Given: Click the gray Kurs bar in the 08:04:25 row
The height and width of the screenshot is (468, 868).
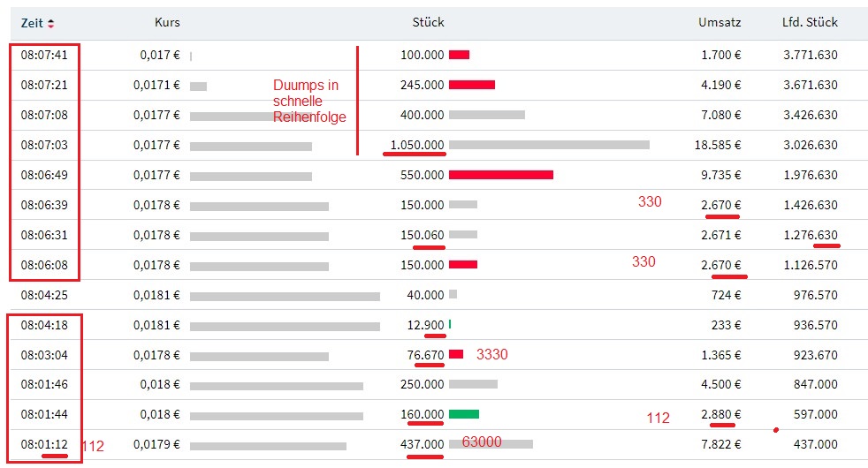Looking at the screenshot, I should 285,295.
